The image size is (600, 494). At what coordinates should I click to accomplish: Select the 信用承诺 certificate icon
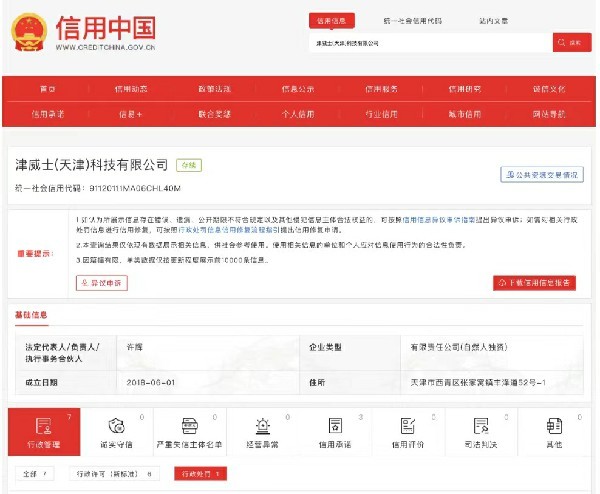(335, 432)
